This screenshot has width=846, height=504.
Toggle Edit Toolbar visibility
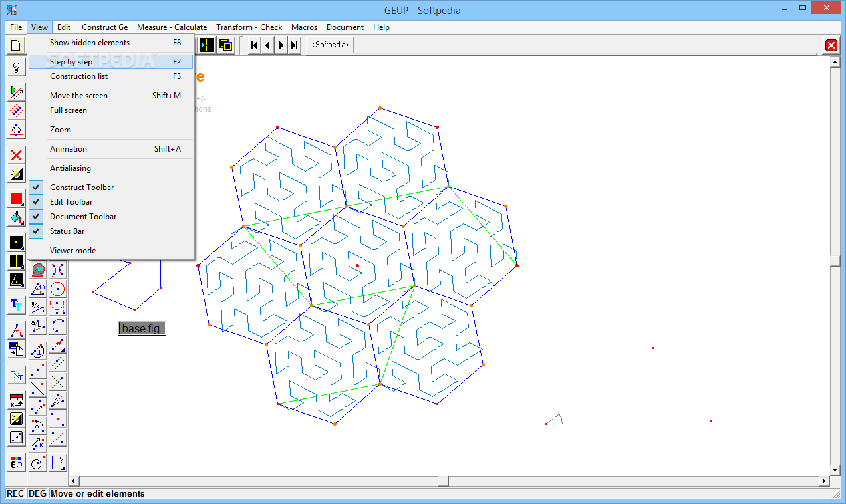[x=111, y=202]
